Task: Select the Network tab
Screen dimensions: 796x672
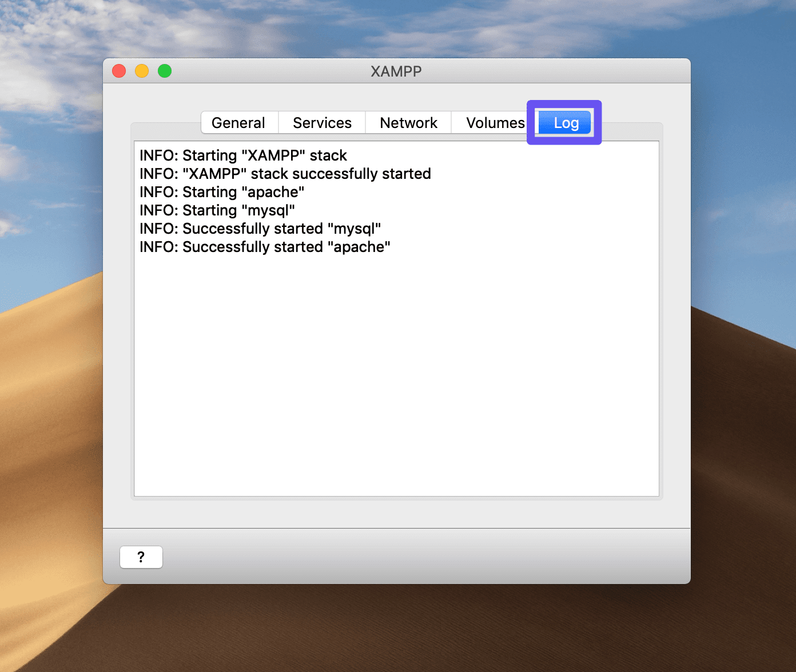Action: coord(408,122)
